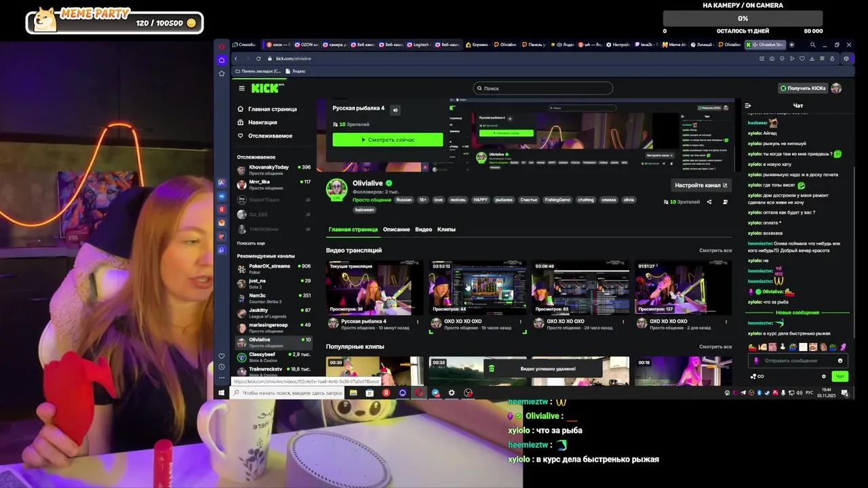
Task: Open three-dot menu of video from 2 дня назад
Action: (726, 322)
